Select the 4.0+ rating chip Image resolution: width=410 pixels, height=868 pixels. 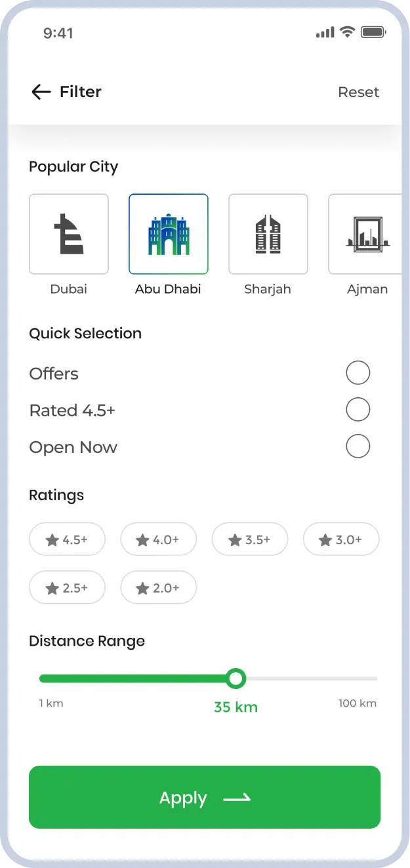pos(158,540)
